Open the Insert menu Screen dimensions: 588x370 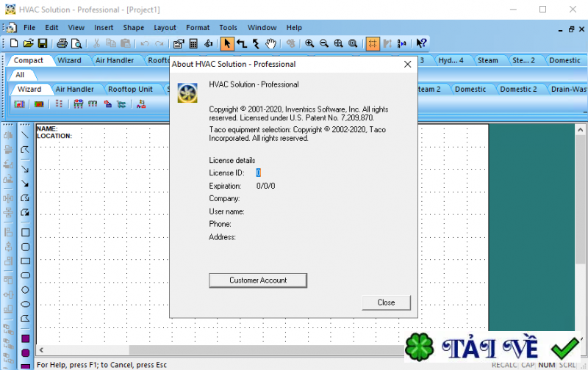pos(104,28)
